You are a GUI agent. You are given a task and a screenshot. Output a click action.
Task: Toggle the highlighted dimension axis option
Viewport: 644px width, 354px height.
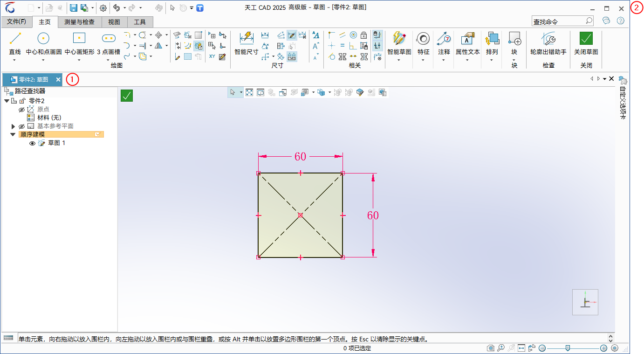[292, 56]
